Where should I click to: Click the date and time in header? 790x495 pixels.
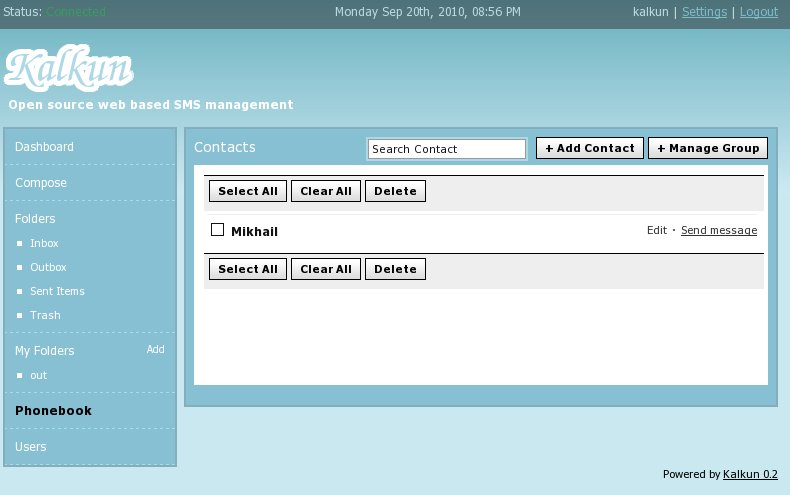coord(428,12)
